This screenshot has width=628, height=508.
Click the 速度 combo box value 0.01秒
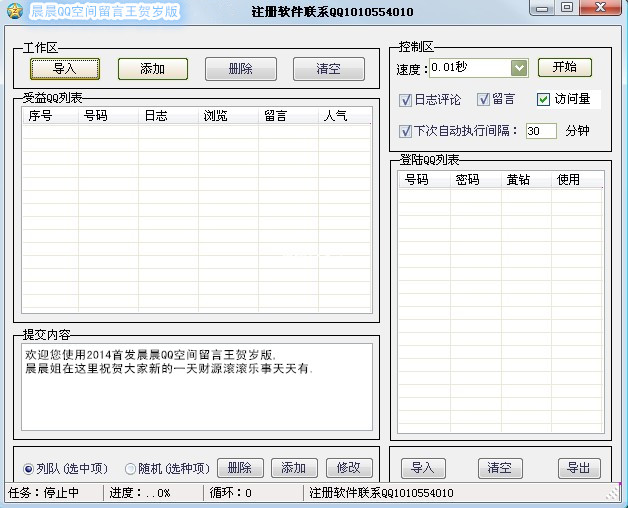click(470, 68)
